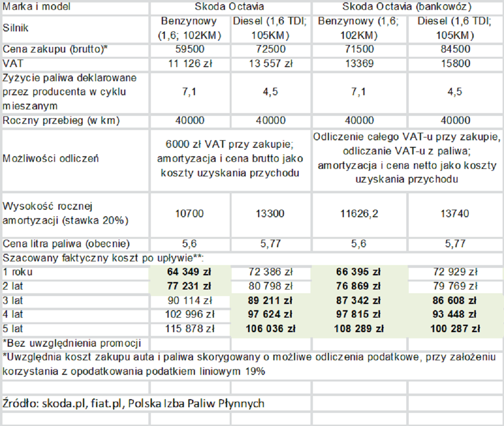Click amortization value 11626,2

[x=359, y=214]
